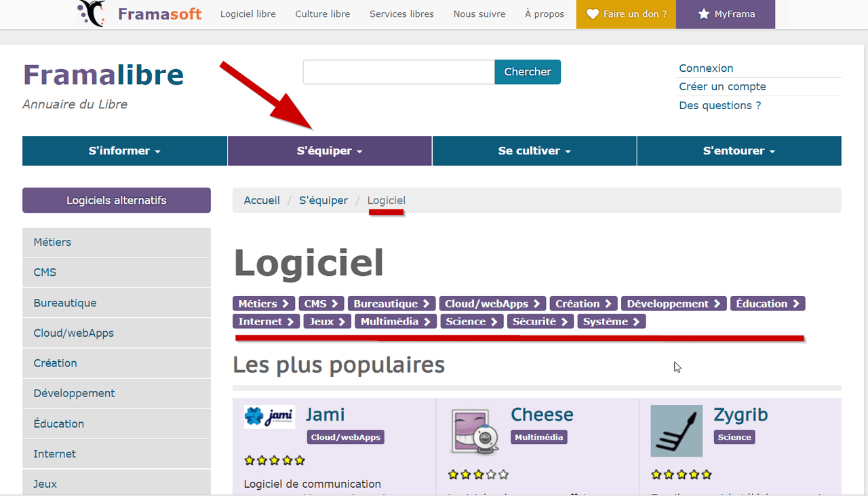868x496 pixels.
Task: Select Éducation in the left sidebar
Action: (x=117, y=423)
